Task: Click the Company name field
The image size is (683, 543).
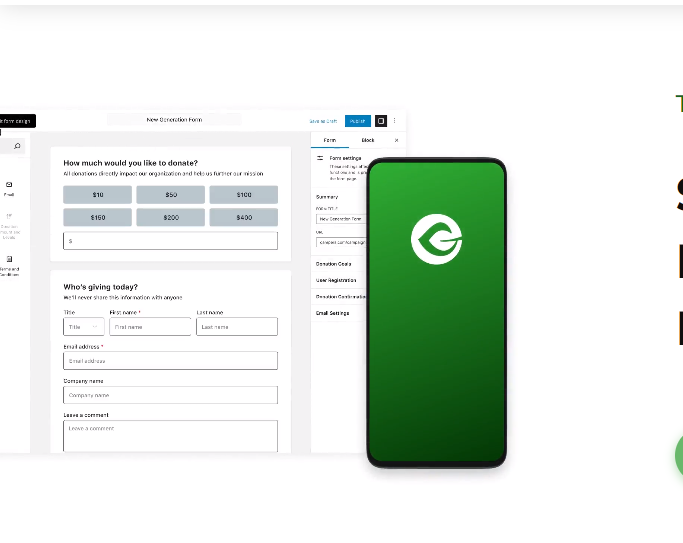Action: [170, 395]
